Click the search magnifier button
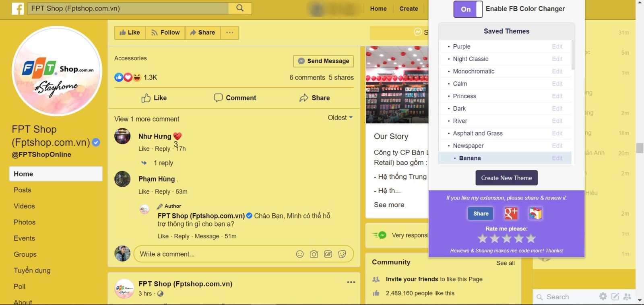644x305 pixels. (x=240, y=8)
